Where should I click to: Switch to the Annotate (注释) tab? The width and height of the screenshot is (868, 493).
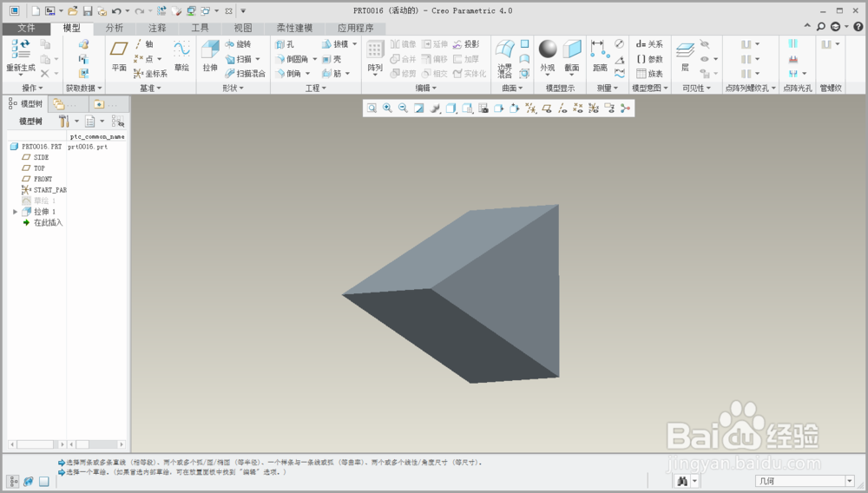(157, 28)
